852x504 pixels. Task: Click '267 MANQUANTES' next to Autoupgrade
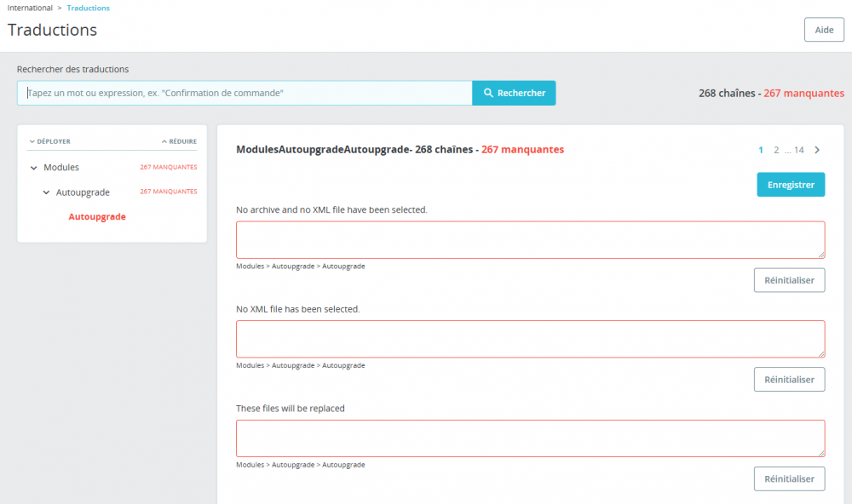(169, 192)
